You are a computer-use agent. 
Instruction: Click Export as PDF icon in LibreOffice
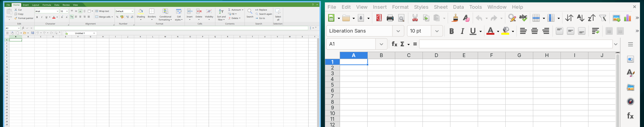pos(379,18)
